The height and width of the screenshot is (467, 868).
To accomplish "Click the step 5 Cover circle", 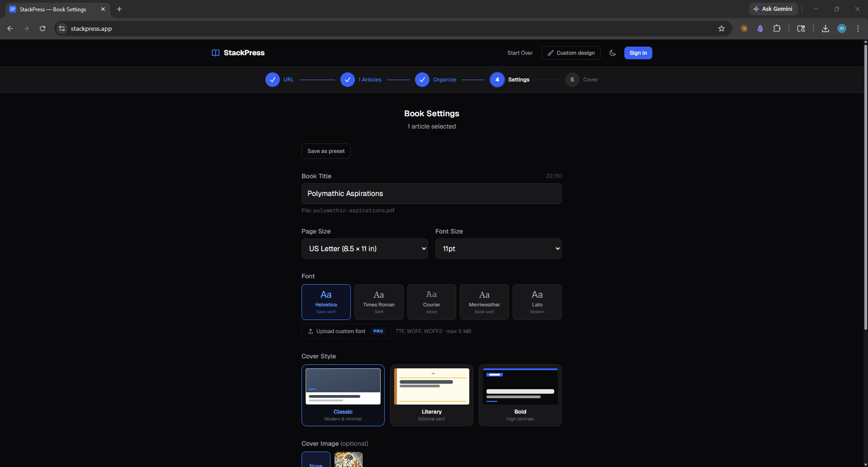I will [572, 80].
